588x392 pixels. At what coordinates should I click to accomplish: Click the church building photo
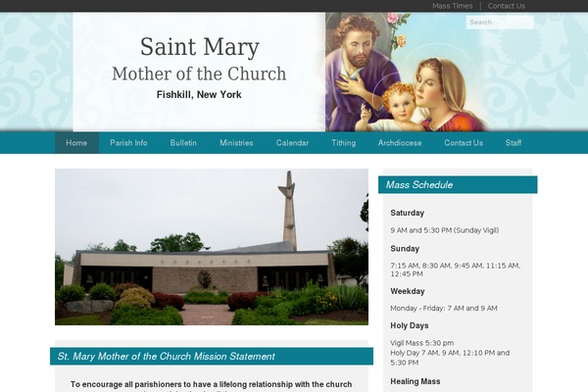(x=212, y=247)
